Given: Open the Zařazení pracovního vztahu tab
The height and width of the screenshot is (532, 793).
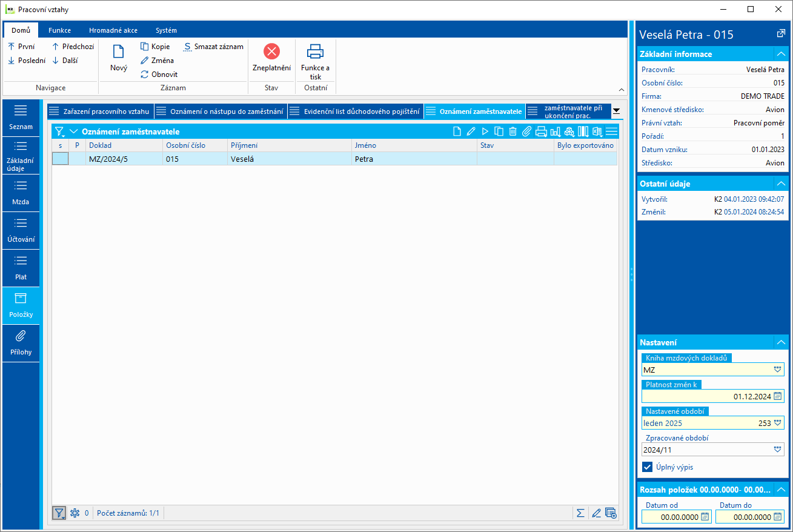Looking at the screenshot, I should point(101,111).
